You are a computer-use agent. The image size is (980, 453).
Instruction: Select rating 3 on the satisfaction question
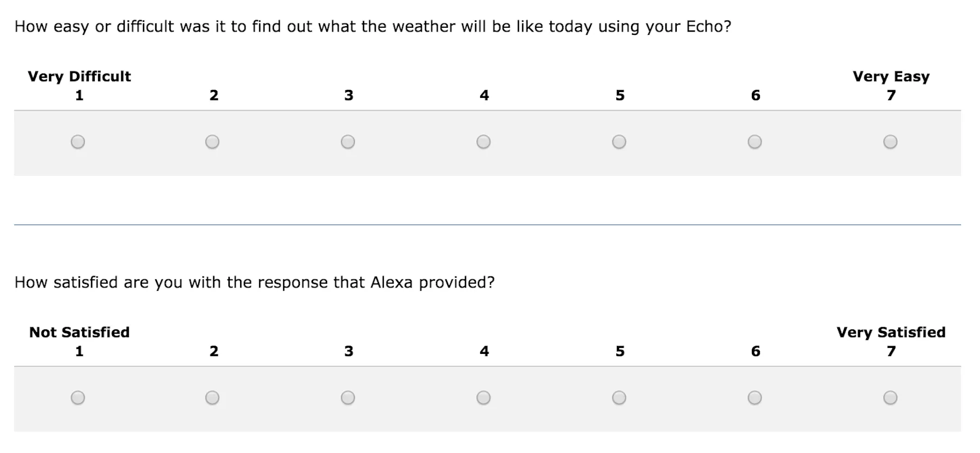pos(348,398)
